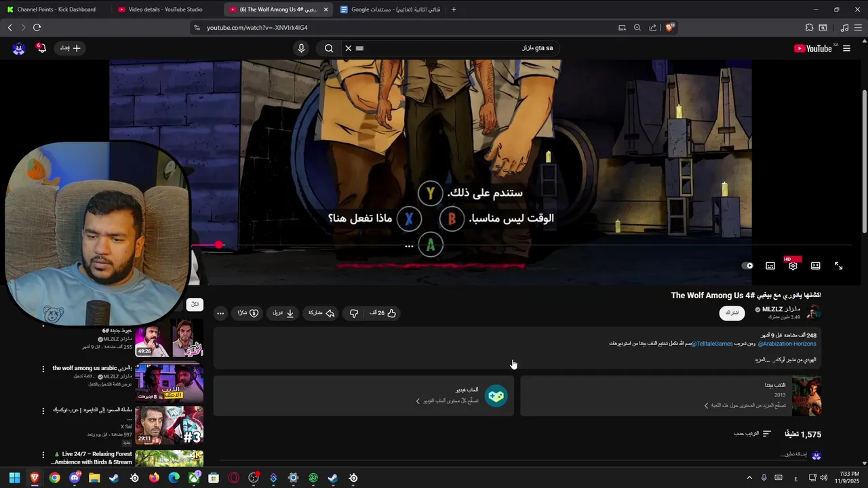This screenshot has width=868, height=488.
Task: Open comments sort-by (الترتيب حسب) dropdown
Action: [x=753, y=434]
